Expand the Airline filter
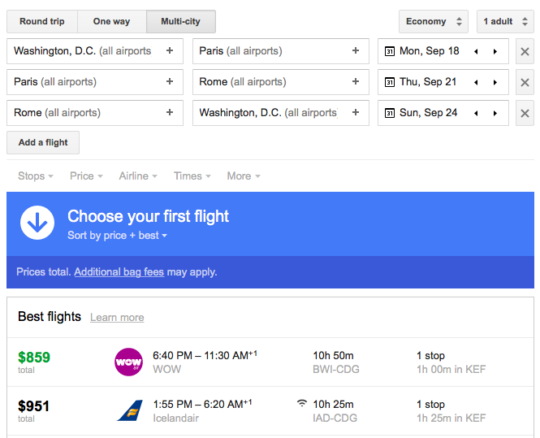Screen dimensions: 540x438 pyautogui.click(x=138, y=176)
